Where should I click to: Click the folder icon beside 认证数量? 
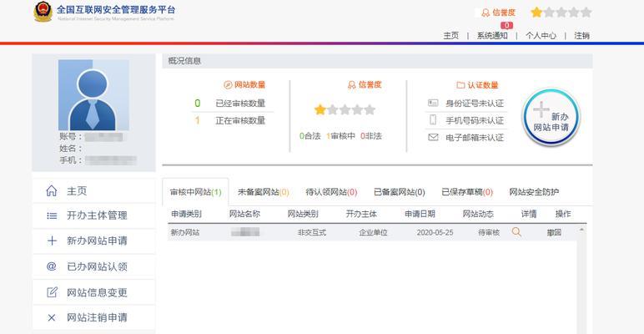click(460, 85)
